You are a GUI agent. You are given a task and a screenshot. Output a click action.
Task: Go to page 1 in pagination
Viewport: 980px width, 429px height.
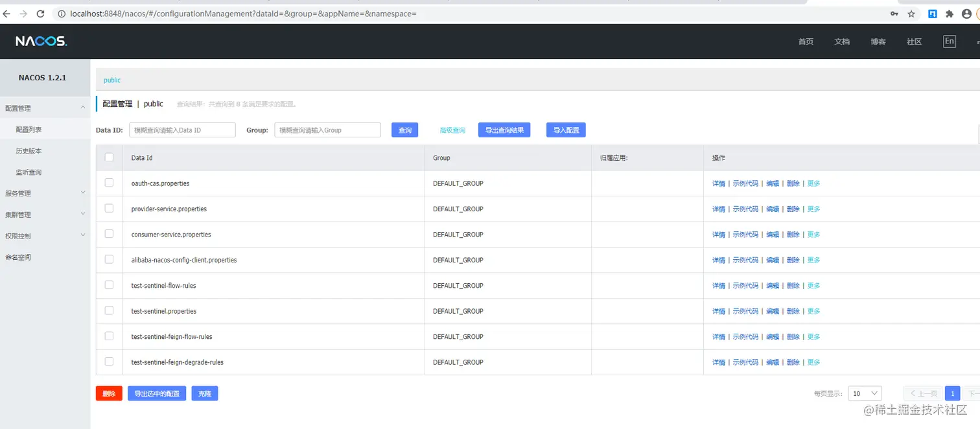click(952, 393)
